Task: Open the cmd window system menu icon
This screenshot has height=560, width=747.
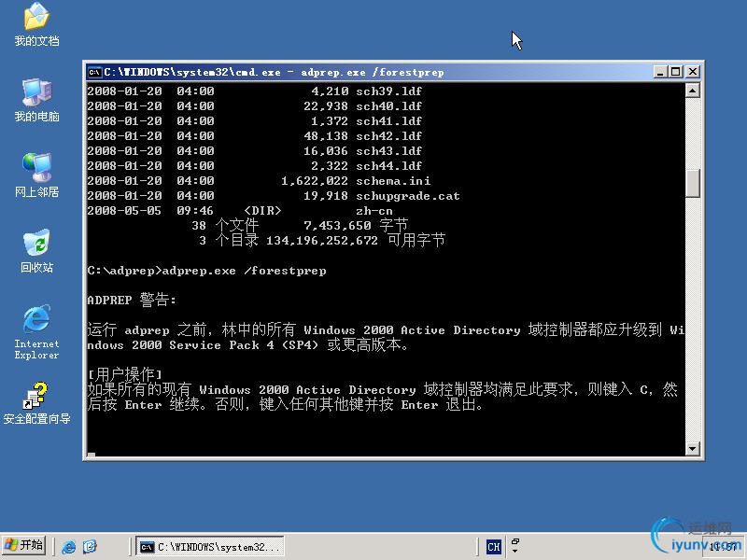Action: pyautogui.click(x=94, y=72)
